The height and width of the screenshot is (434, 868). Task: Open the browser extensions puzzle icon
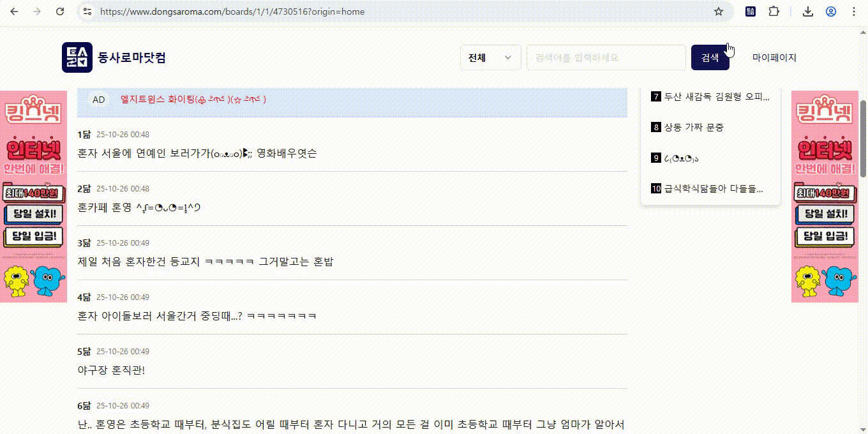click(774, 11)
